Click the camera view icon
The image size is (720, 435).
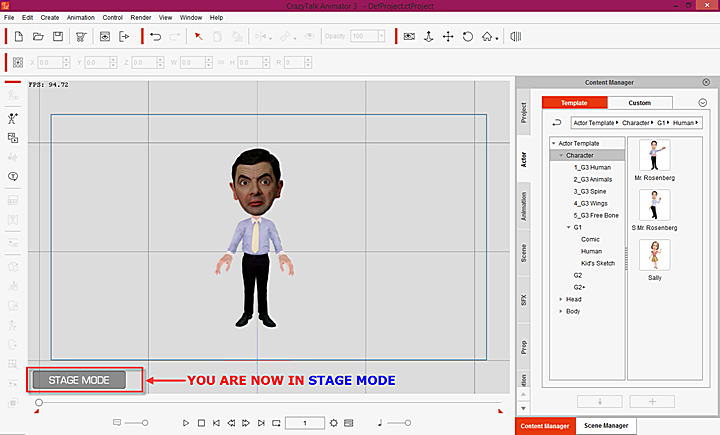pos(409,36)
